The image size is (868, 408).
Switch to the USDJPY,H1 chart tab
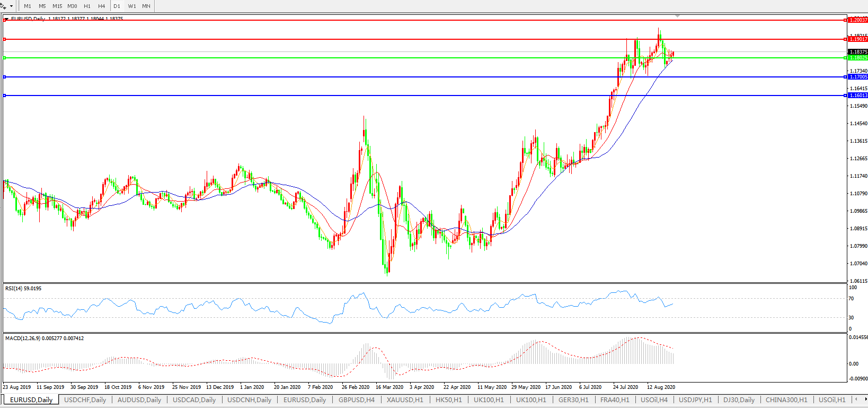[x=695, y=400]
